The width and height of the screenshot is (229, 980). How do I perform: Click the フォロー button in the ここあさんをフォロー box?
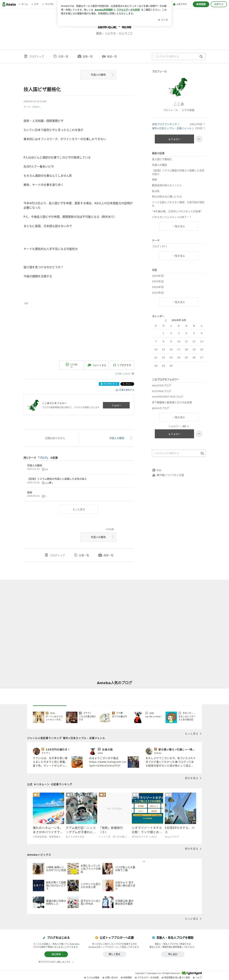click(116, 406)
